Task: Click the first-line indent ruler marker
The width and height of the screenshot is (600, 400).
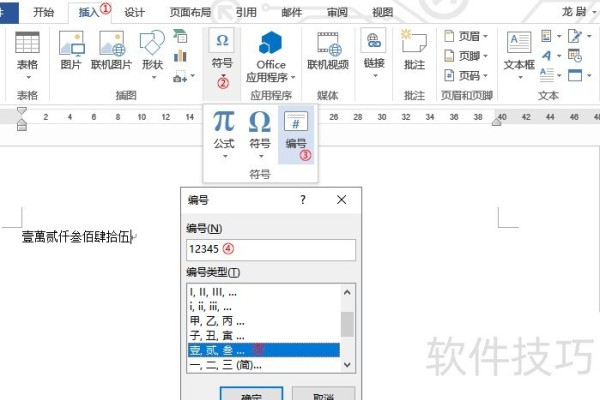Action: coord(22,111)
